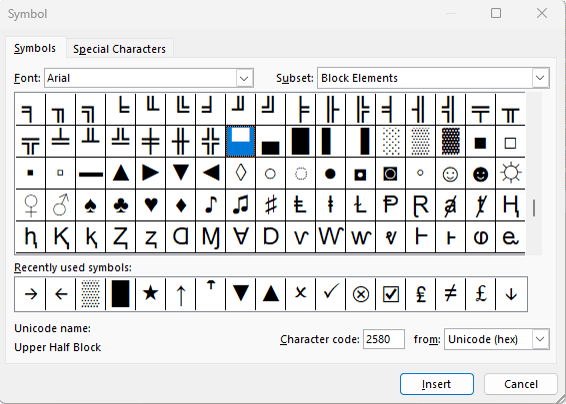The height and width of the screenshot is (404, 566).
Task: Select the single eighth note symbol
Action: coord(210,205)
